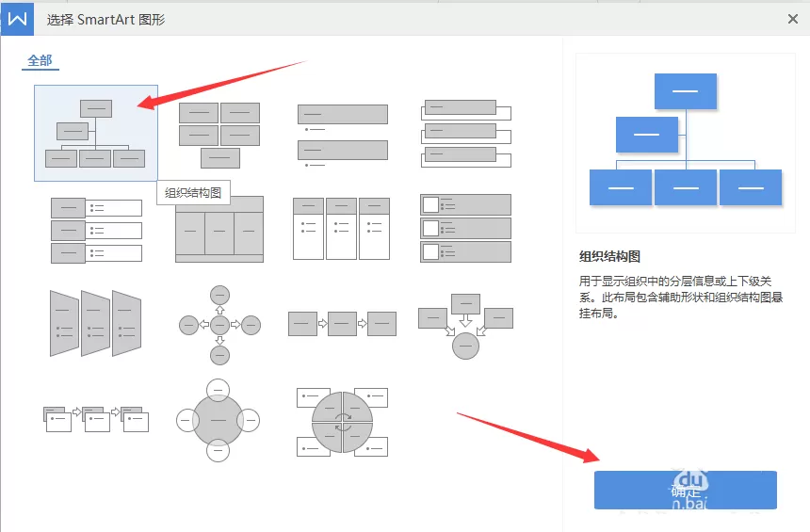
Task: Pick the three-column horizontal bullet list layout
Action: [x=341, y=228]
